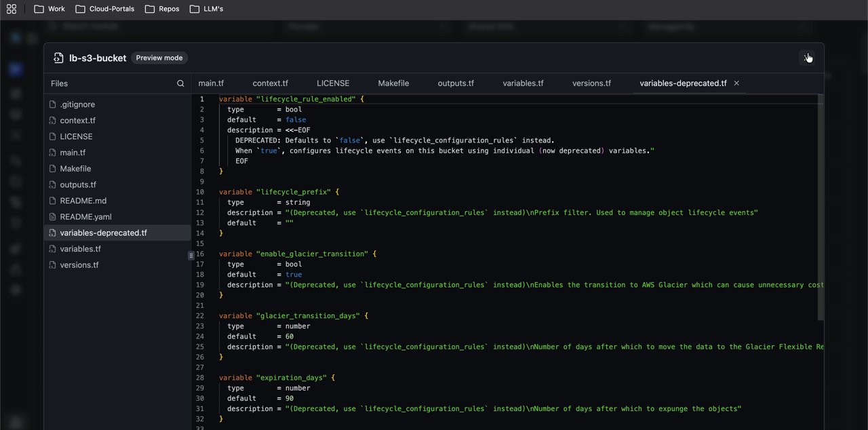Screen dimensions: 868x430
Task: Click the code file icon beside outputs.tf
Action: (x=52, y=184)
